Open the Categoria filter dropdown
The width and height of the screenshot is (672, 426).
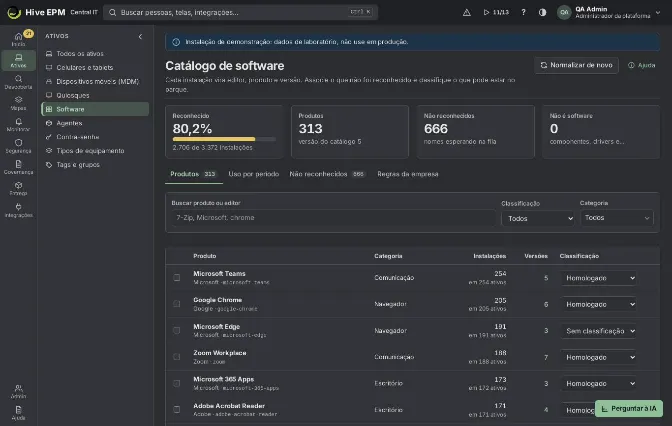coord(617,218)
